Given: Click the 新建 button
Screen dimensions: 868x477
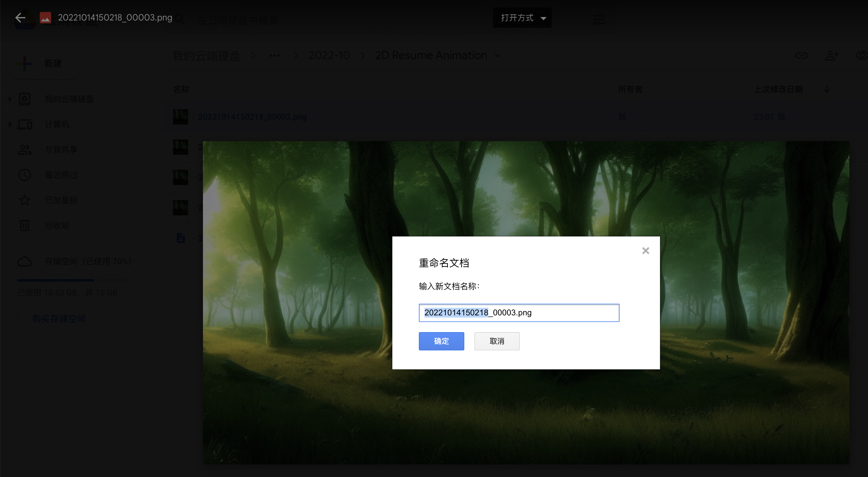Looking at the screenshot, I should [45, 64].
